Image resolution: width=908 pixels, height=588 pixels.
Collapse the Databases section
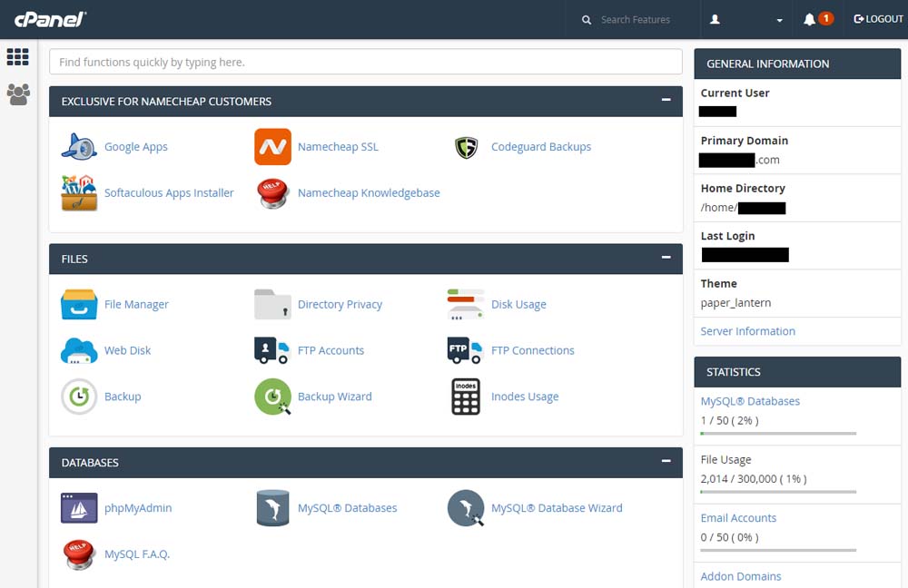666,461
